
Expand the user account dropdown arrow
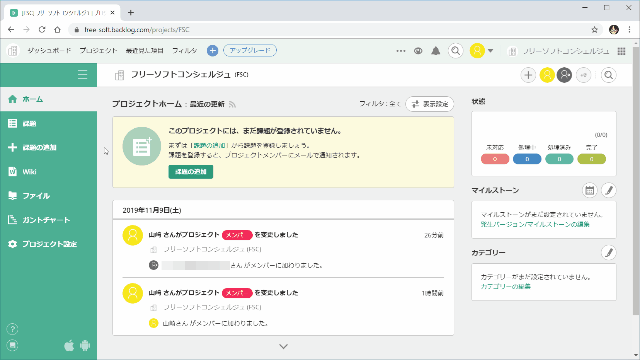[491, 51]
